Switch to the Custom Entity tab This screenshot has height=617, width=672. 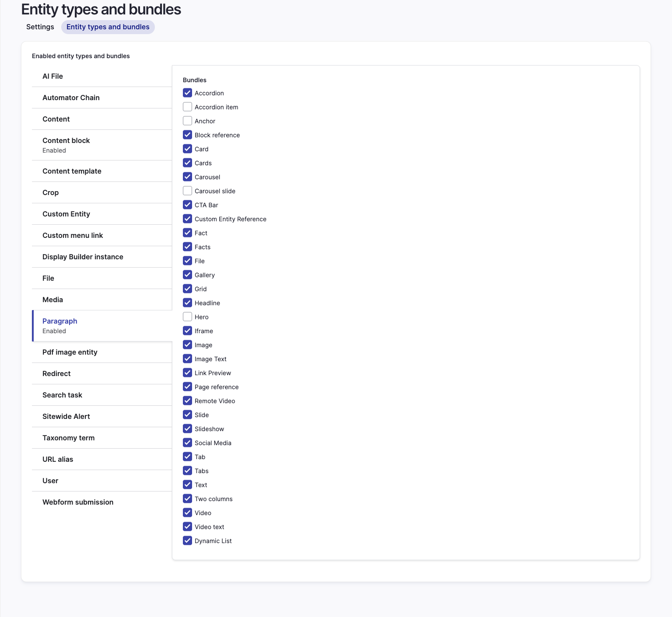point(102,214)
